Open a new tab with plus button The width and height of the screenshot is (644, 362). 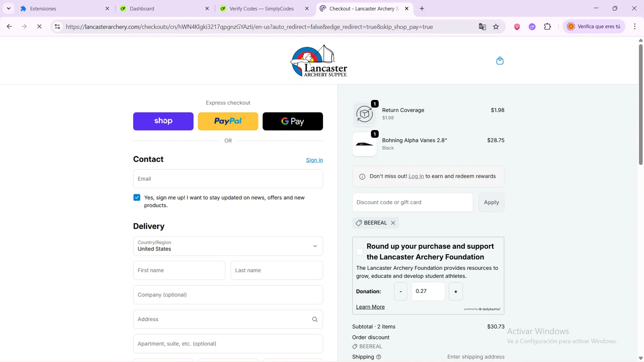[x=422, y=9]
